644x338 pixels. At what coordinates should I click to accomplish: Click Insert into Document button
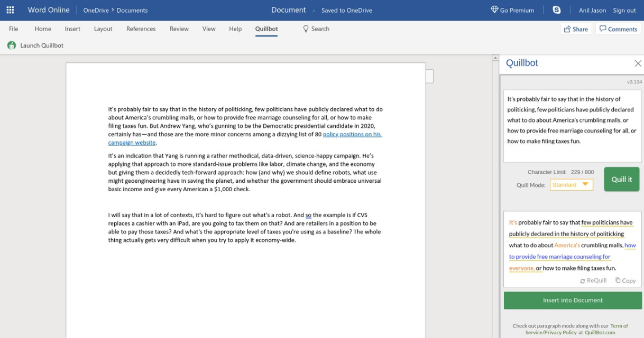click(573, 301)
